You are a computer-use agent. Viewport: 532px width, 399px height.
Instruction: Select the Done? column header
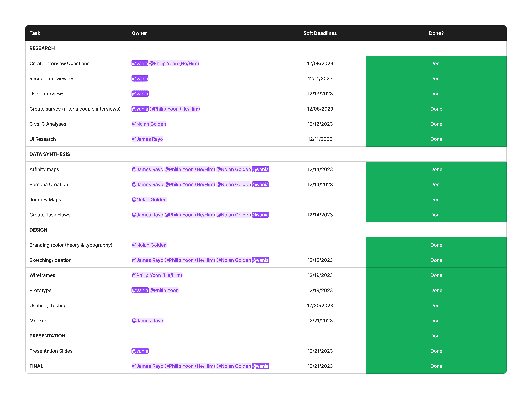click(436, 33)
